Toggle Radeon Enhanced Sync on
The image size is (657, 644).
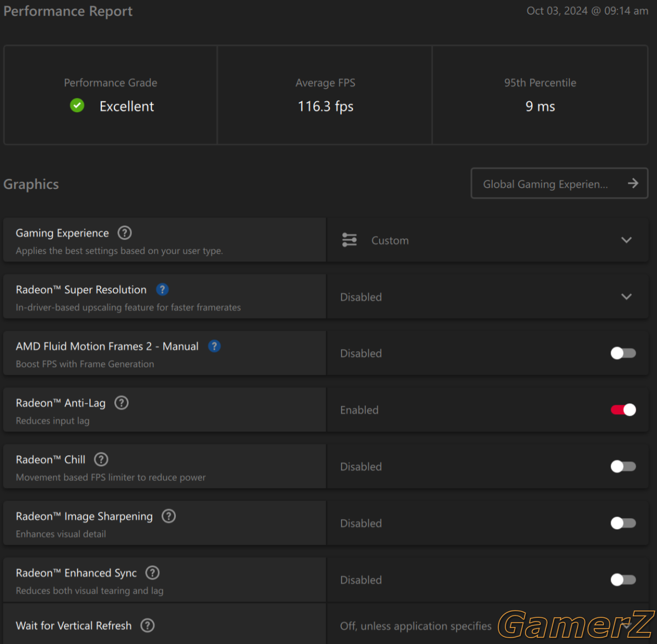point(623,580)
